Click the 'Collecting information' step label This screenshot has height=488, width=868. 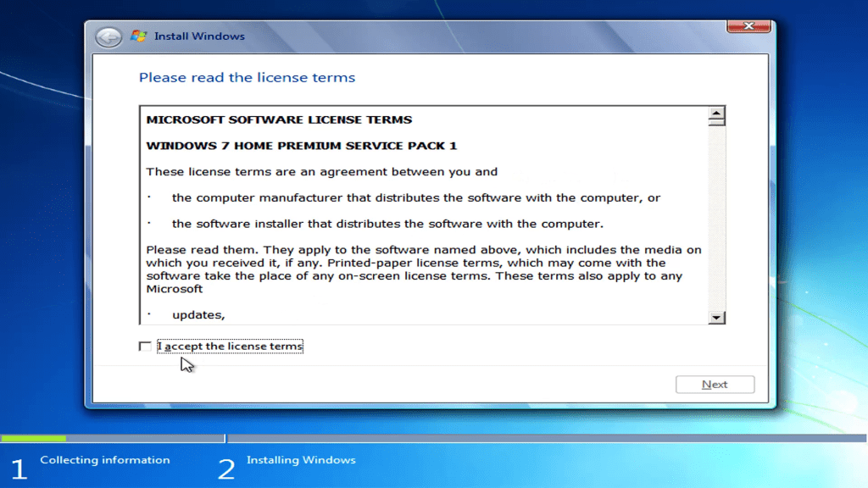104,460
